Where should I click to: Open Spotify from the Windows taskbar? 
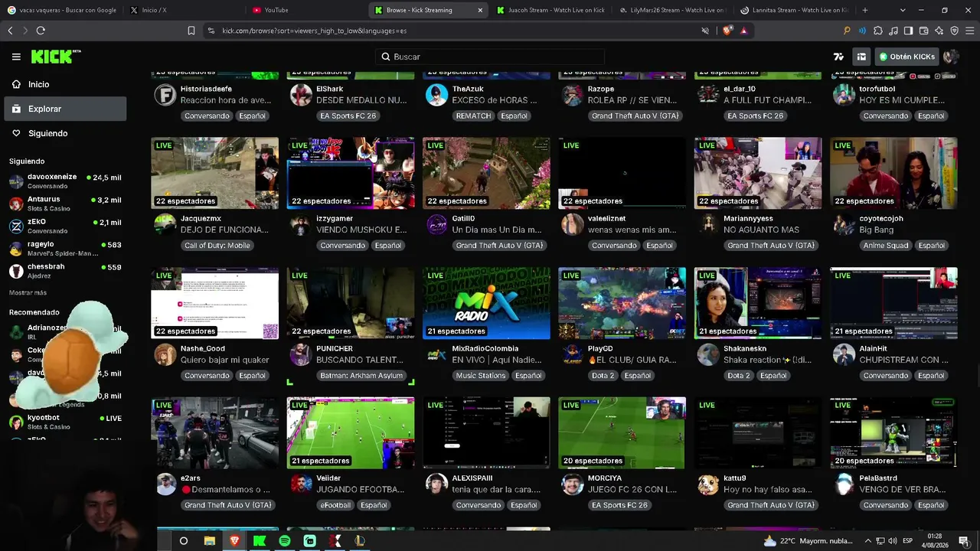285,541
